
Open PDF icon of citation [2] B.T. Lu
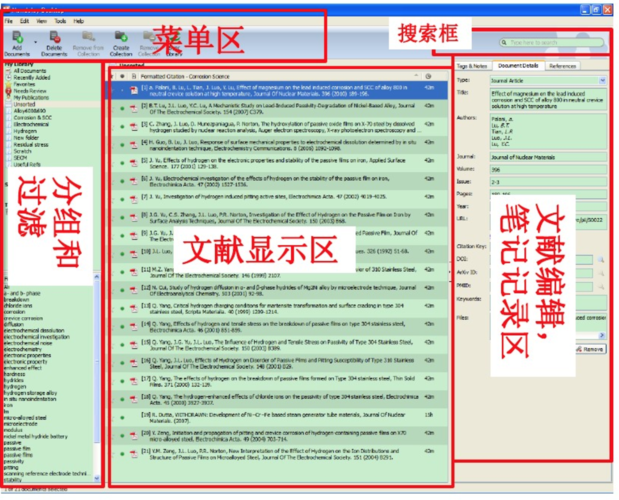point(134,109)
